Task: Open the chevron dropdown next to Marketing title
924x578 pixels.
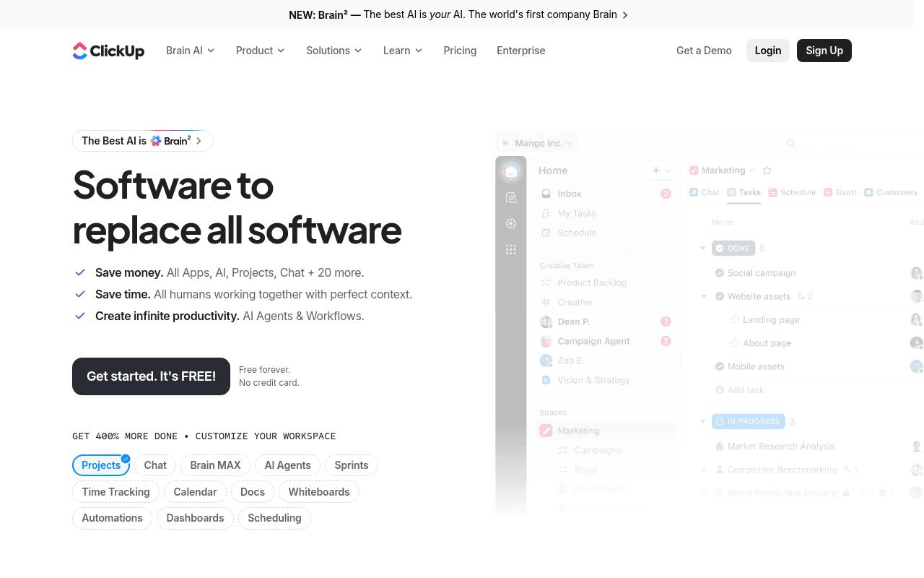Action: [751, 171]
